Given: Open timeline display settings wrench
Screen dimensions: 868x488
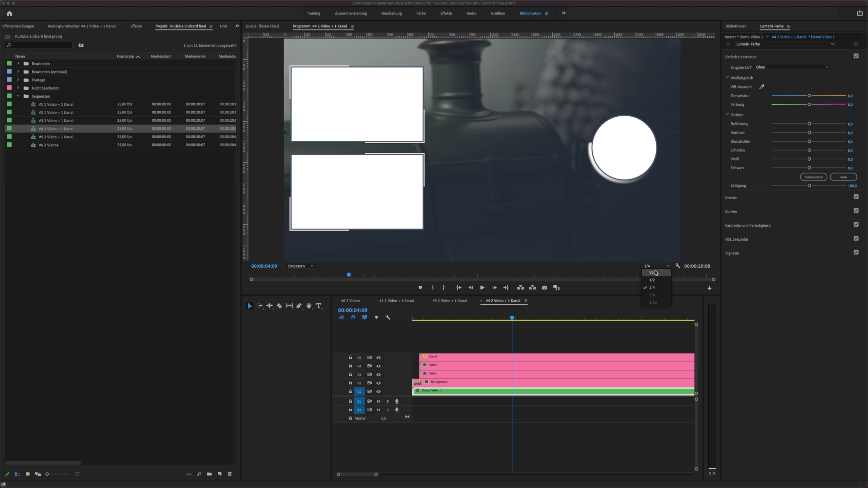Looking at the screenshot, I should pyautogui.click(x=388, y=318).
